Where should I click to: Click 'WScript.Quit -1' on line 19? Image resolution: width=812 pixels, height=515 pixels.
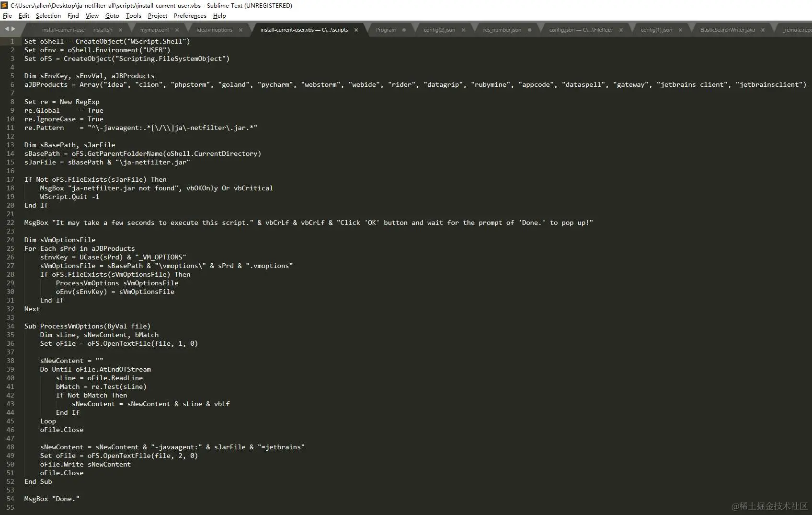[x=70, y=197]
